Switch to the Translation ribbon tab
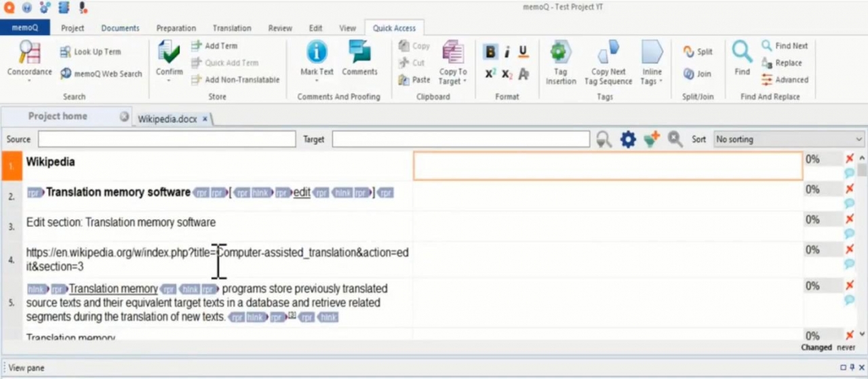Viewport: 868px width, 379px height. click(231, 28)
